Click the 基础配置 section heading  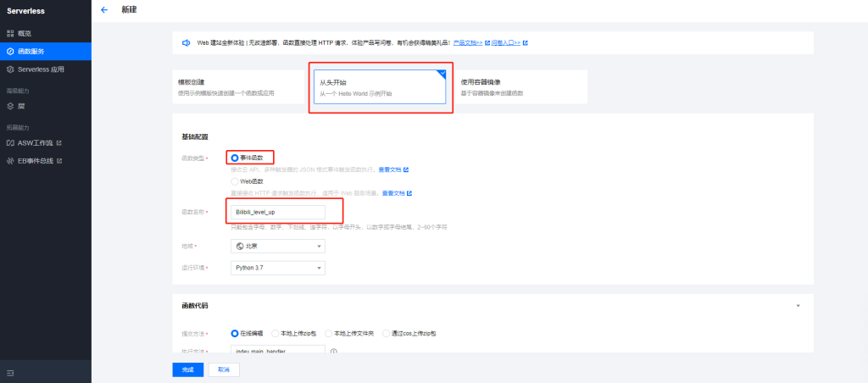click(x=195, y=136)
